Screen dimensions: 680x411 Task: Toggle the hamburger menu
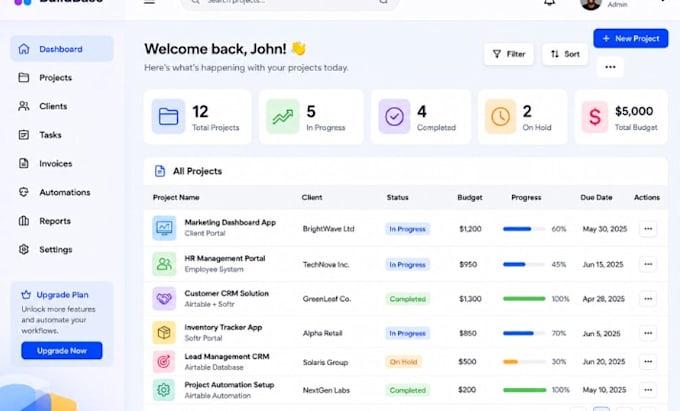point(149,2)
